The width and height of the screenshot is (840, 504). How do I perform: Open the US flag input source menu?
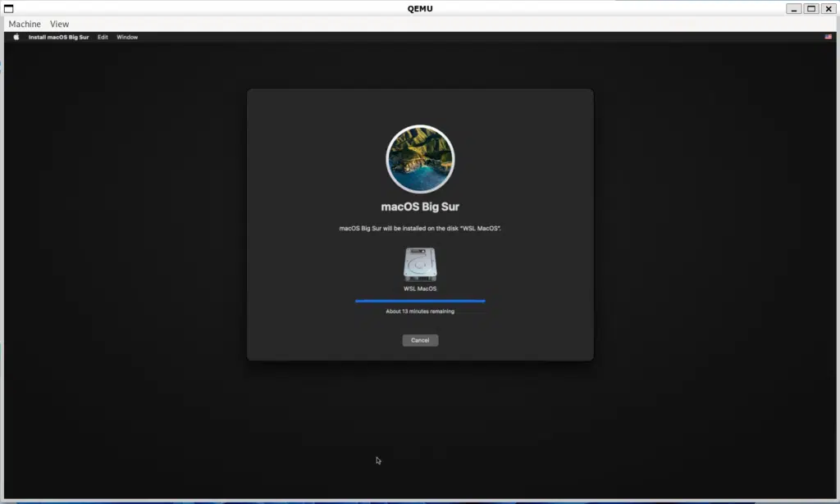[828, 37]
